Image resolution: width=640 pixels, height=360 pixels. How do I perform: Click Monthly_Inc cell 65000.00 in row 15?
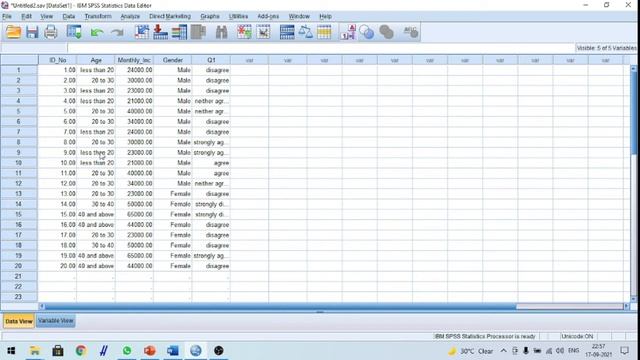click(134, 214)
